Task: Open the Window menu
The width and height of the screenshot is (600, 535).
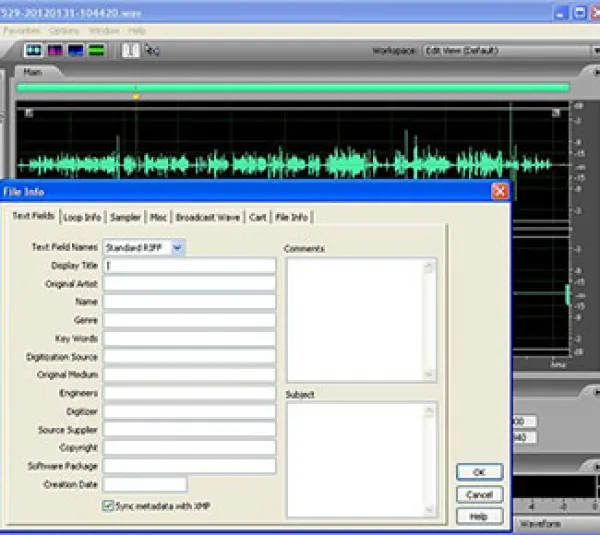Action: pyautogui.click(x=104, y=31)
